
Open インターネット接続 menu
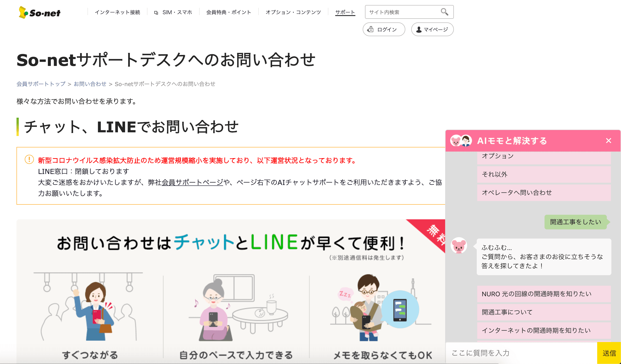pos(117,12)
